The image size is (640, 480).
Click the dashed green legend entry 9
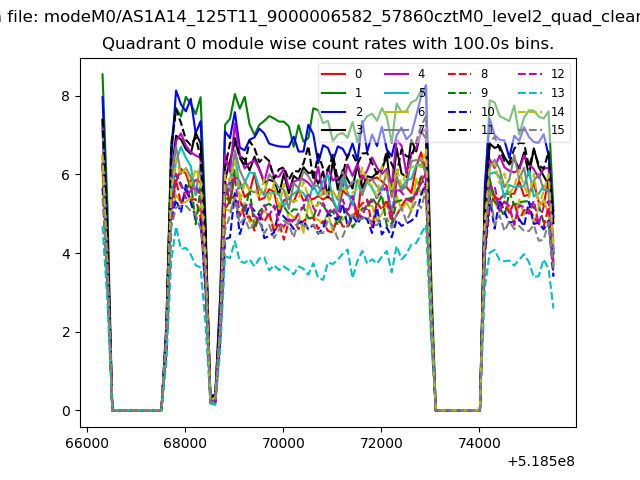click(x=468, y=93)
